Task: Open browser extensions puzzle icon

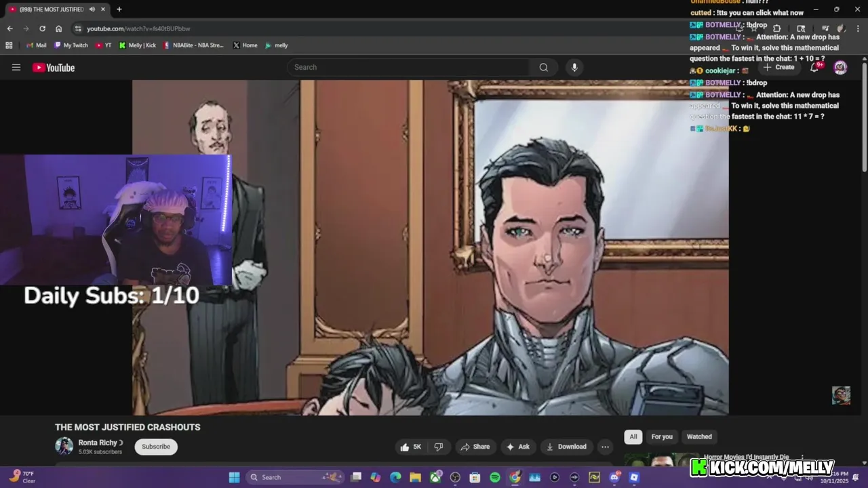Action: coord(777,28)
